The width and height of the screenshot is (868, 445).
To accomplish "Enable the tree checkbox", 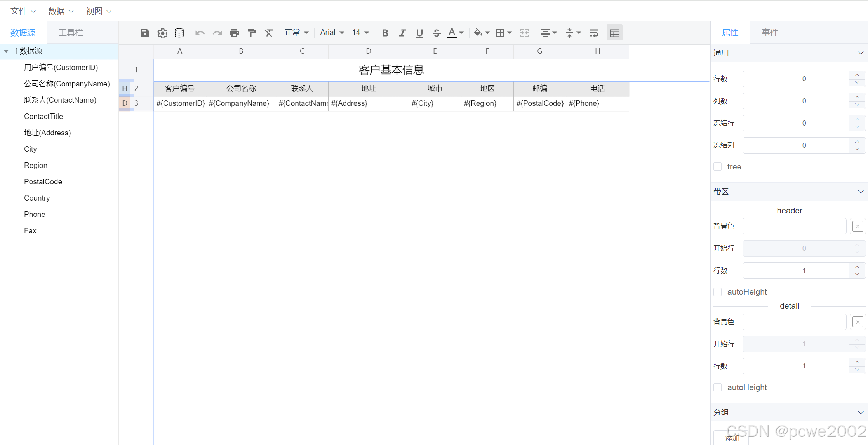I will [718, 167].
